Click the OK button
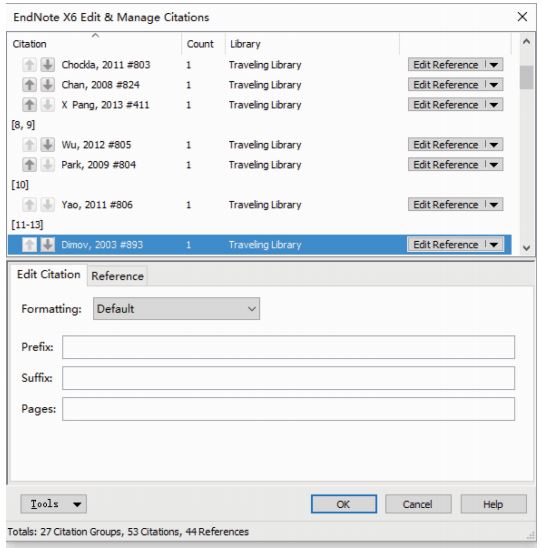 click(x=344, y=504)
